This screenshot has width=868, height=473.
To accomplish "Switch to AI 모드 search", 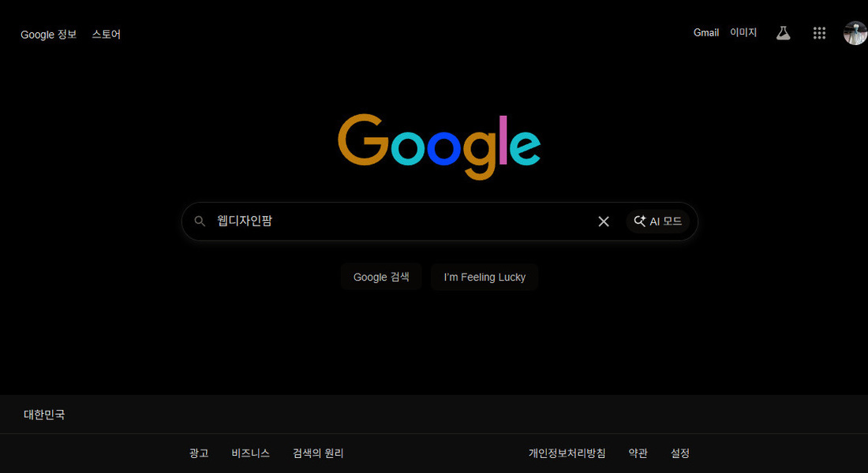I will [657, 222].
